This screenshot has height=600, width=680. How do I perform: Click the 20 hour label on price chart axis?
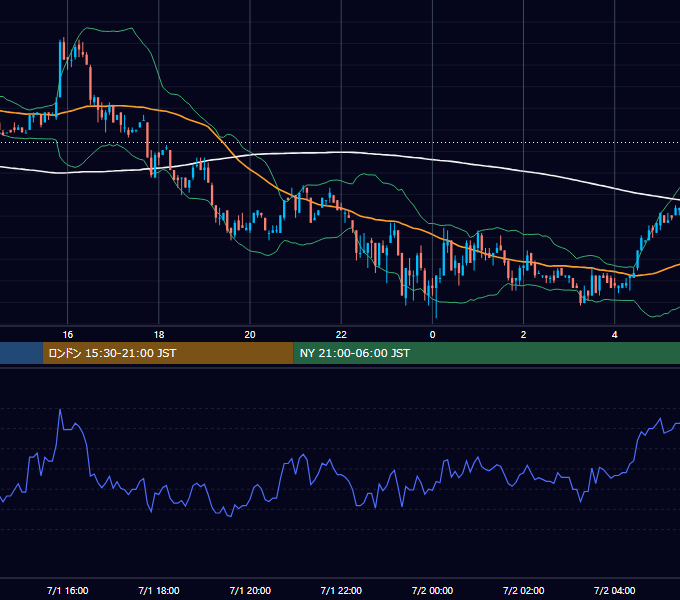click(x=250, y=335)
